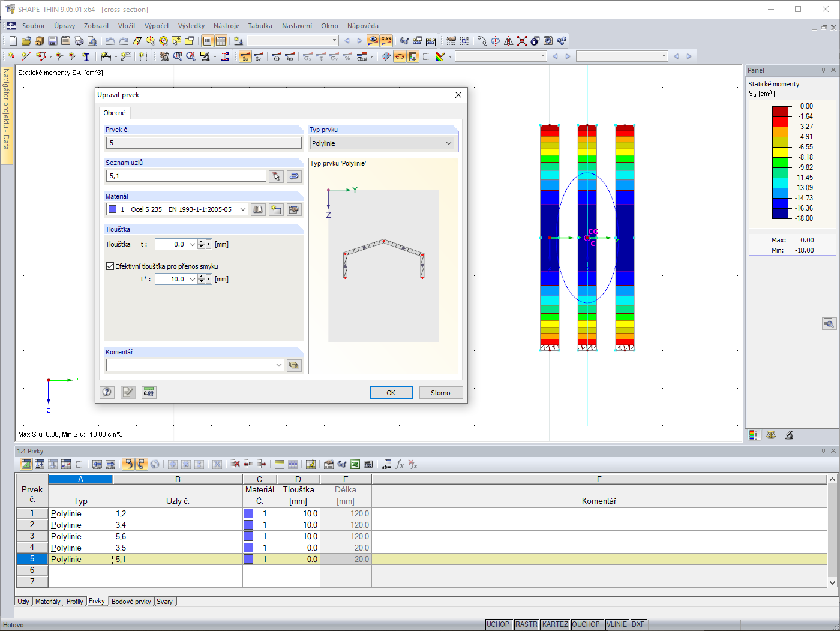The image size is (840, 631).
Task: Toggle OUCHOP object snap in status bar
Action: (x=586, y=624)
